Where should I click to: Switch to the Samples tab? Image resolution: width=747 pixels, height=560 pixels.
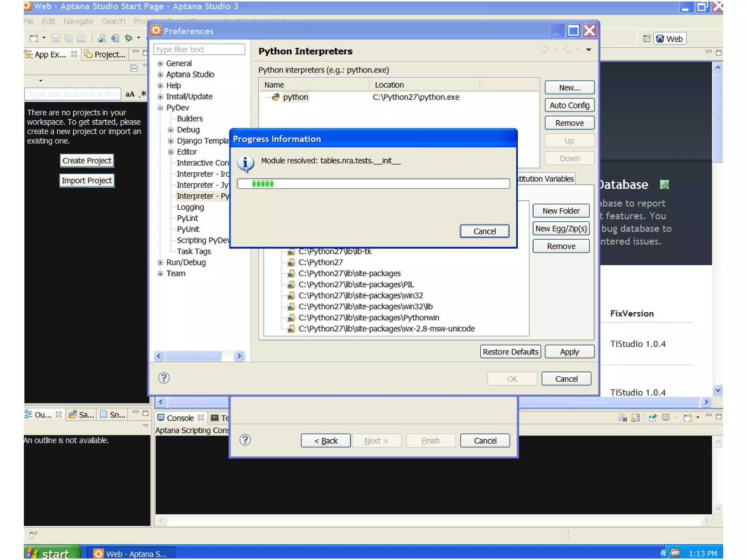coord(82,415)
